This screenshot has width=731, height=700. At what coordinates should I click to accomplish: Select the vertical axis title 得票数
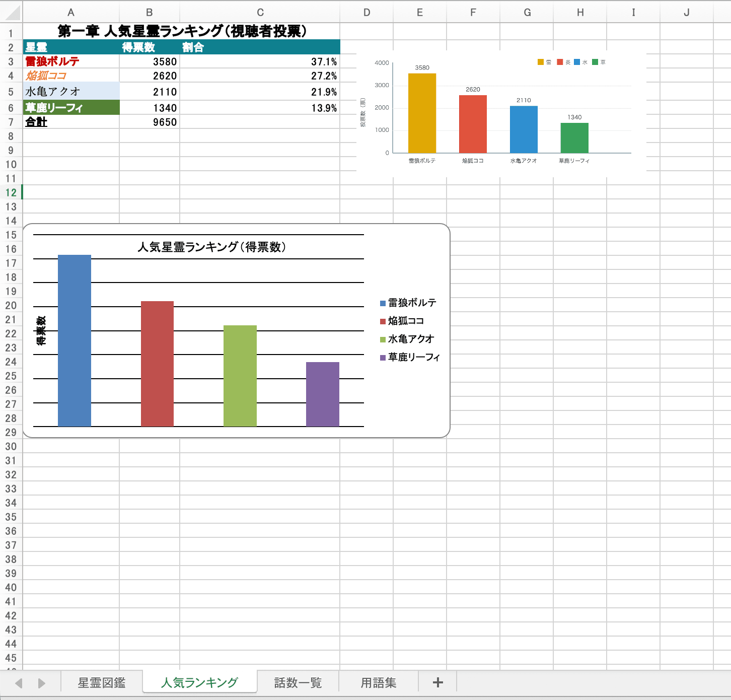41,330
